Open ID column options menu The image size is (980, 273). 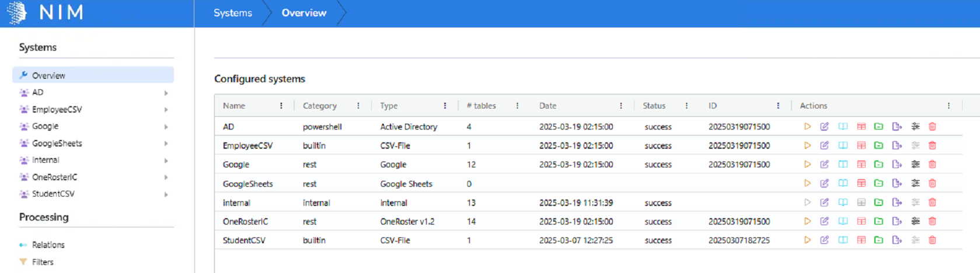[778, 106]
